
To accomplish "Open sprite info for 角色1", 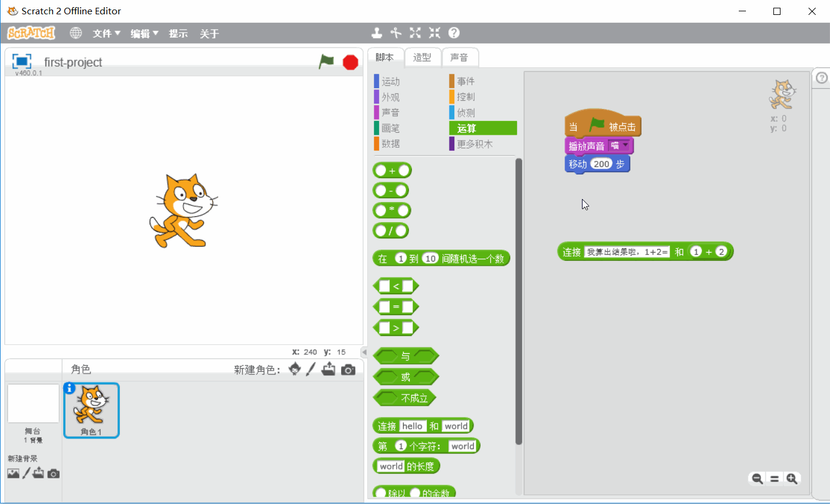I will (x=69, y=388).
